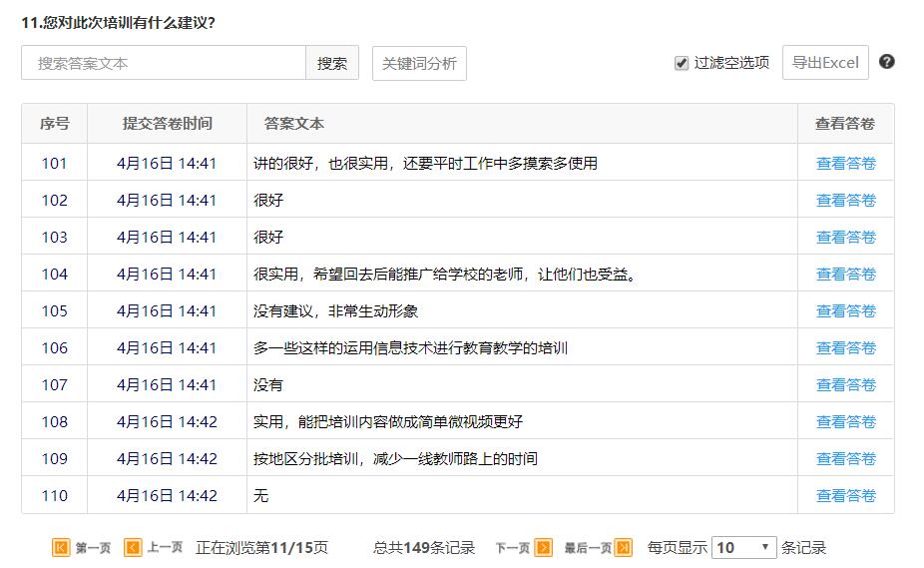Viewport: 924px width, 568px height.
Task: Go to first page via 第一页 icon
Action: [62, 547]
